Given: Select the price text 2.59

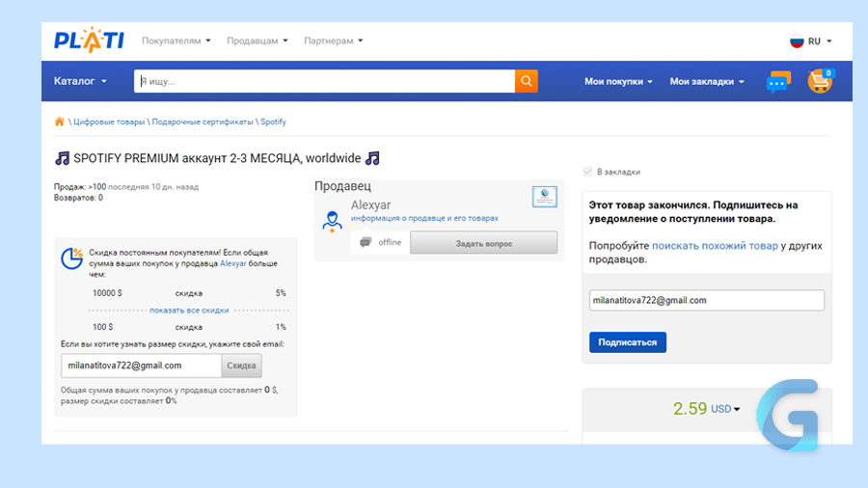Looking at the screenshot, I should (x=690, y=408).
